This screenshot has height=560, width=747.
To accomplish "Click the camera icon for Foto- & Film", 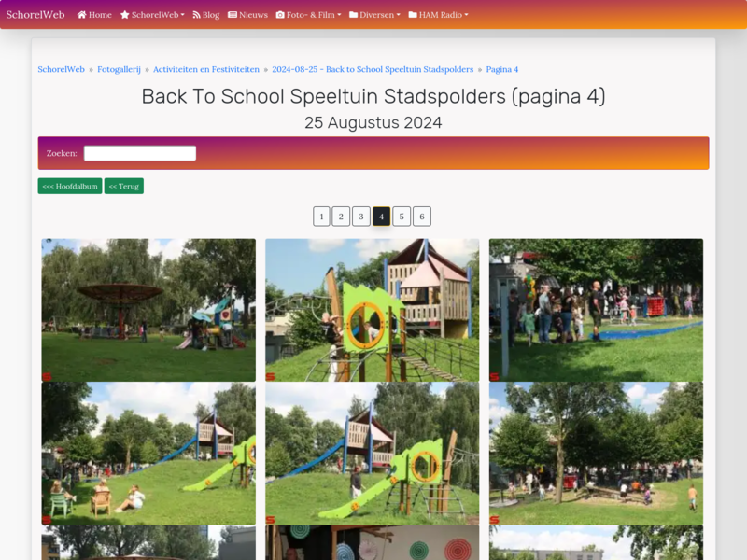I will pos(280,15).
